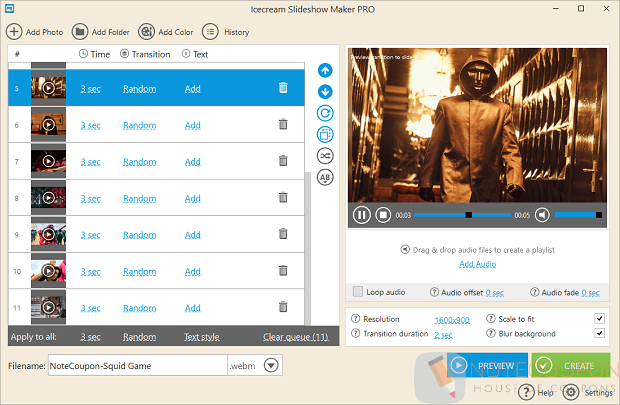This screenshot has height=405, width=620.
Task: Sort slides alphabetically with the AB icon
Action: (x=325, y=177)
